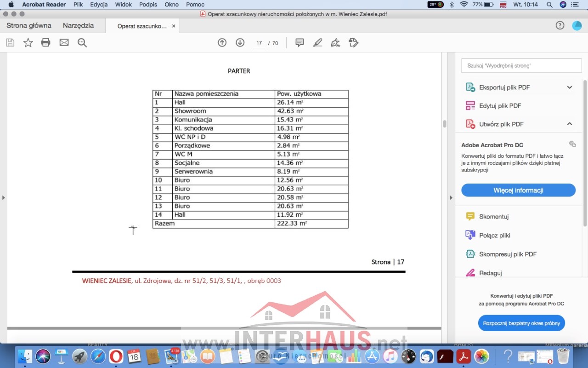Screen dimensions: 588x368
Task: Collapse the right tools pane arrow
Action: [451, 198]
